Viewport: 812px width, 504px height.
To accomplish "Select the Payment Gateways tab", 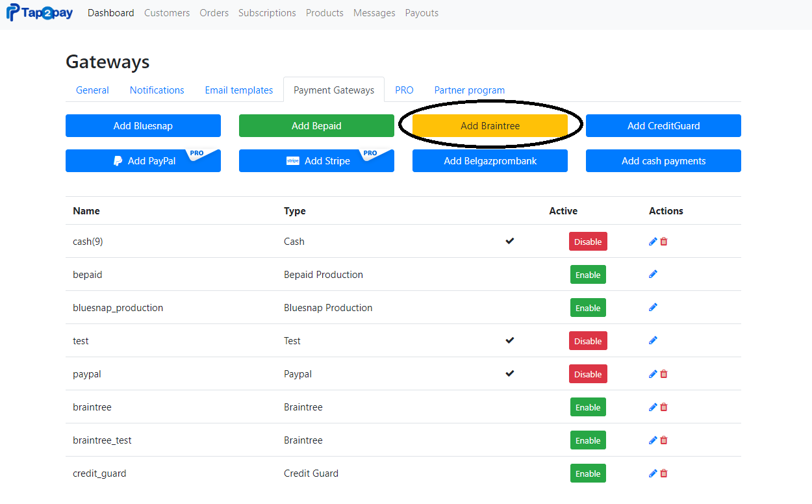I will point(334,90).
